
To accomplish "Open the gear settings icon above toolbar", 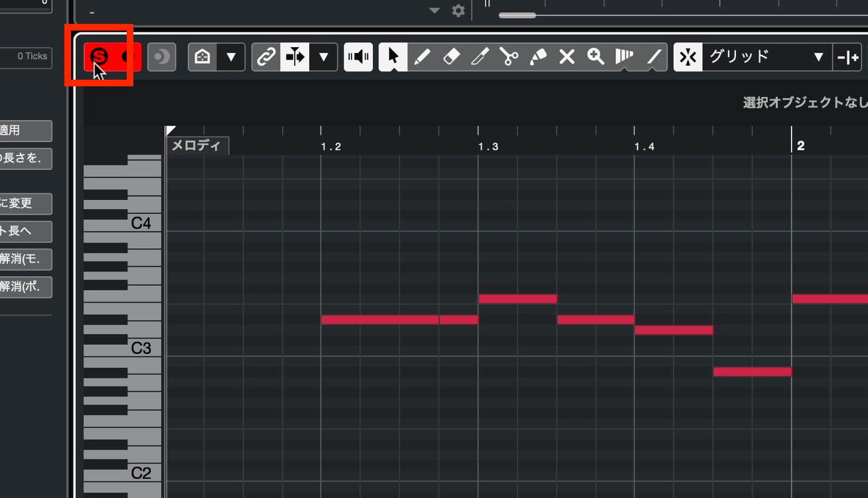I will (x=458, y=11).
